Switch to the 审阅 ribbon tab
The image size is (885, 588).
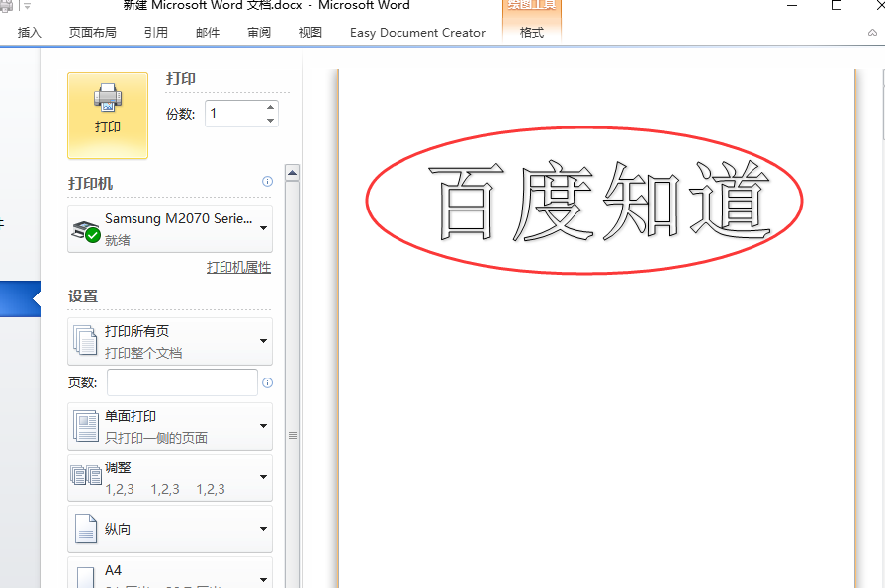pos(258,33)
